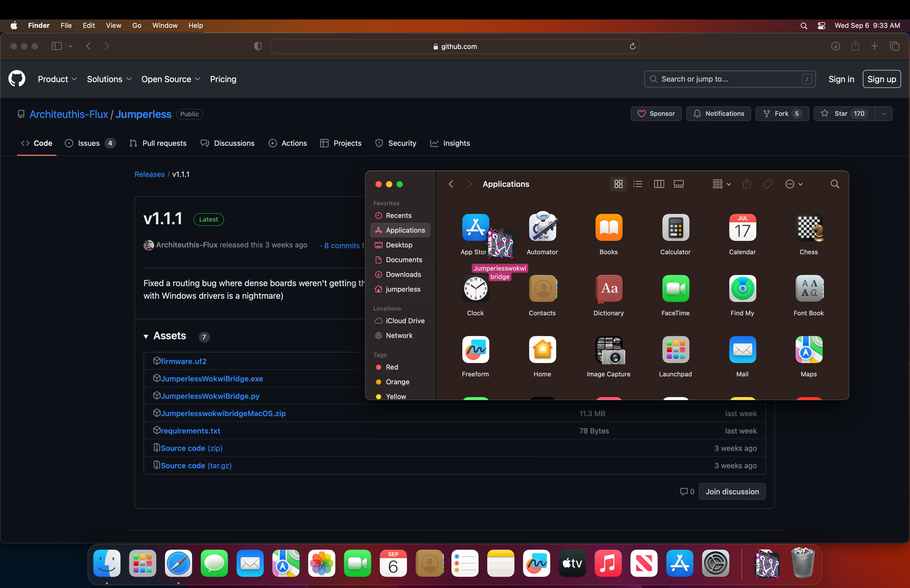Click the Finder search magnifier icon
Screen dimensions: 910x588
click(835, 184)
